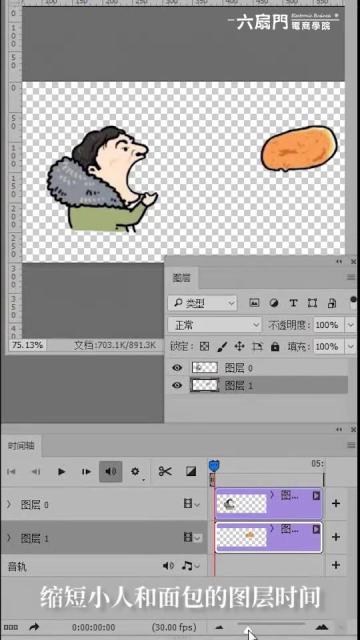The width and height of the screenshot is (360, 640).
Task: Click the blue playhead marker
Action: pyautogui.click(x=214, y=465)
